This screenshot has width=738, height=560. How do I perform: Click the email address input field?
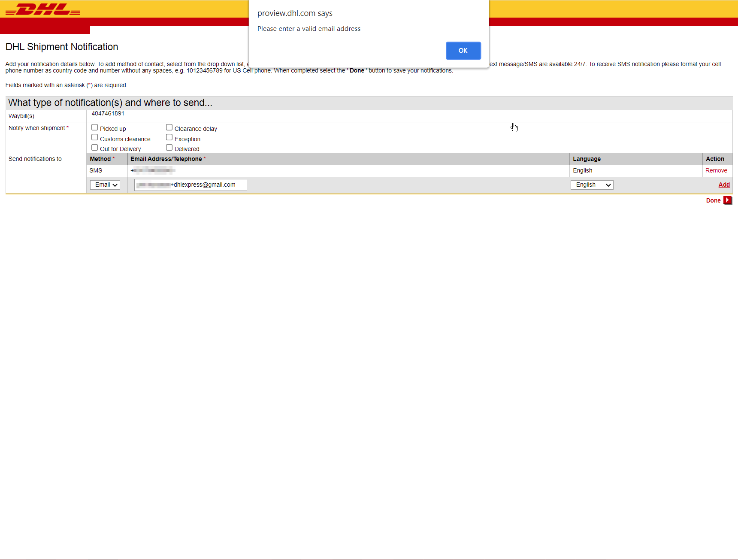(191, 185)
